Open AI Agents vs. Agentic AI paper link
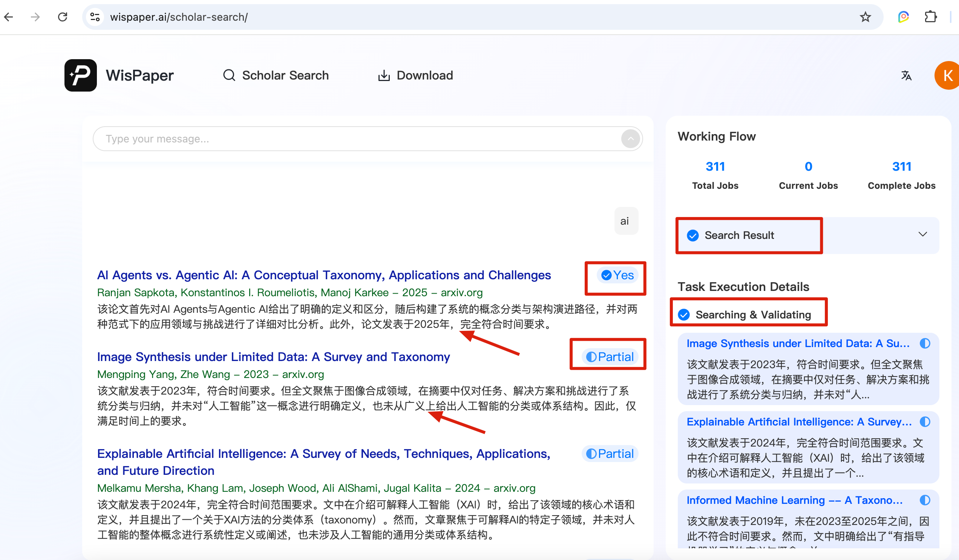959x560 pixels. coord(323,275)
